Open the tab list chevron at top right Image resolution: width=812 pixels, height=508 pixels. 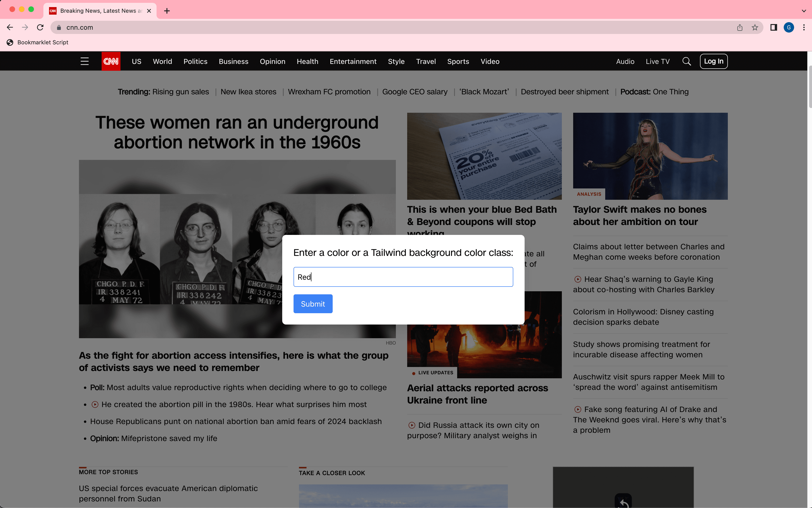[x=804, y=11]
